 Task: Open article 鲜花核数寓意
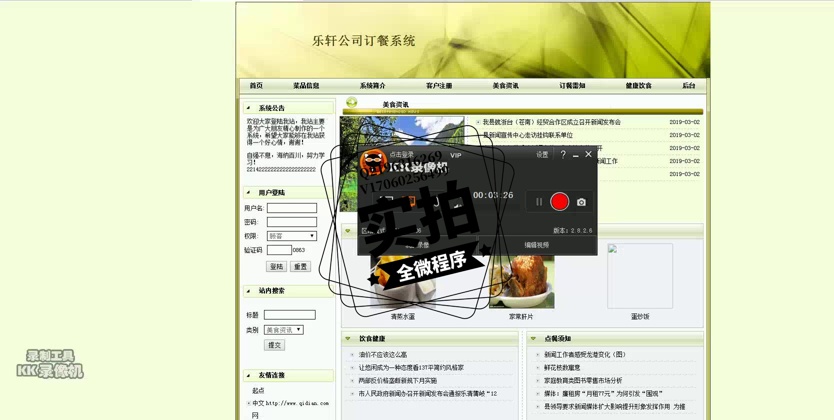click(x=562, y=367)
